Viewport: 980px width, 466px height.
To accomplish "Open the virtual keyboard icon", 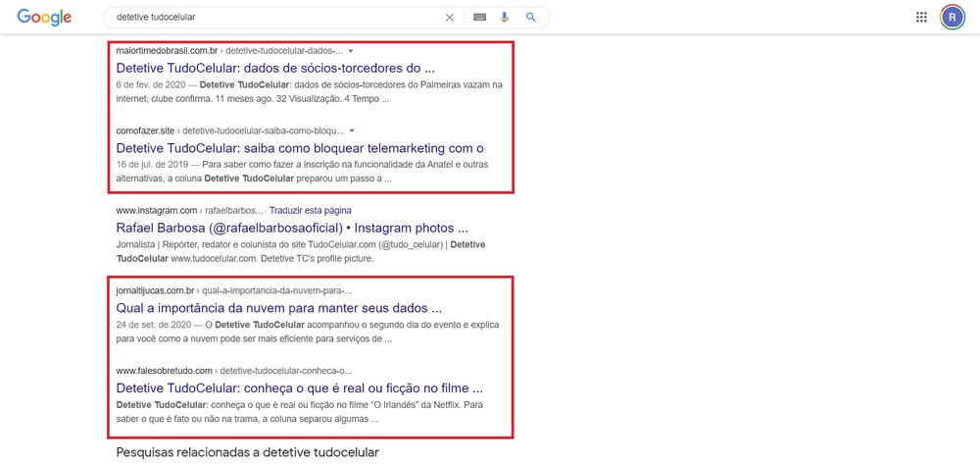I will tap(479, 18).
